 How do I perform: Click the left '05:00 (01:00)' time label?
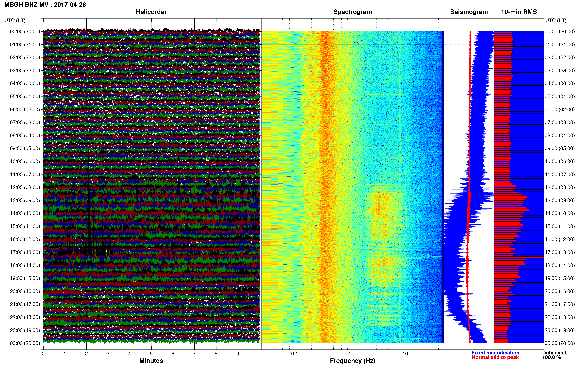[x=25, y=96]
